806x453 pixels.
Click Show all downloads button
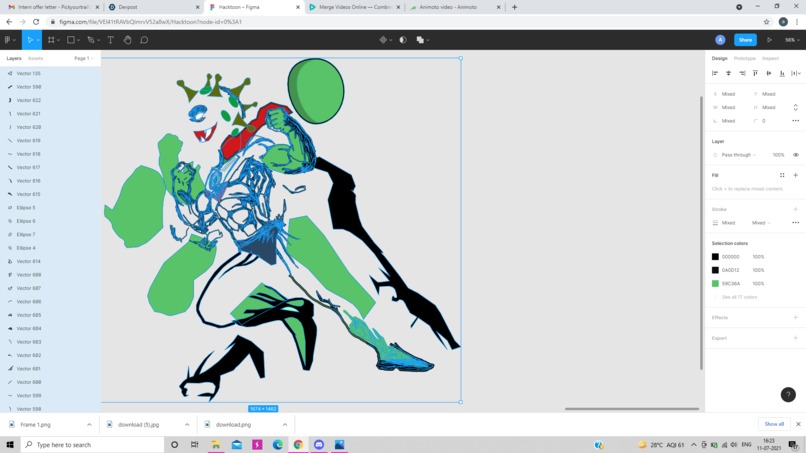point(774,424)
